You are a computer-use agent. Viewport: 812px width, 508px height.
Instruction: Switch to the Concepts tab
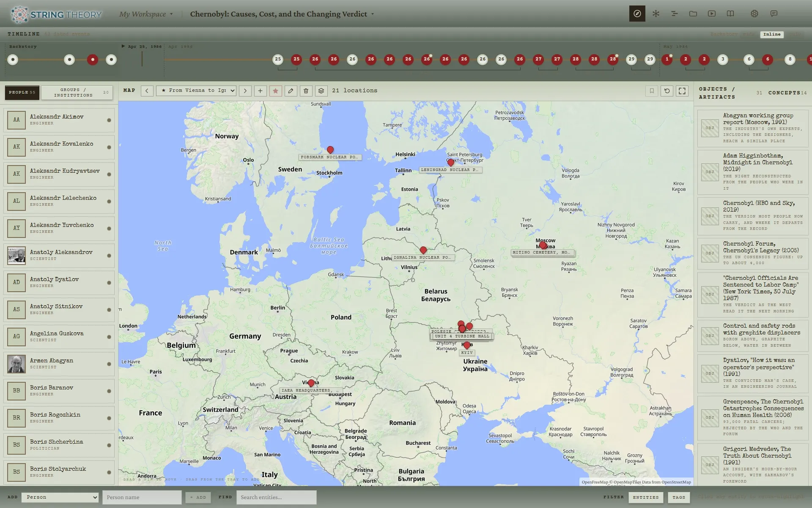tap(787, 93)
